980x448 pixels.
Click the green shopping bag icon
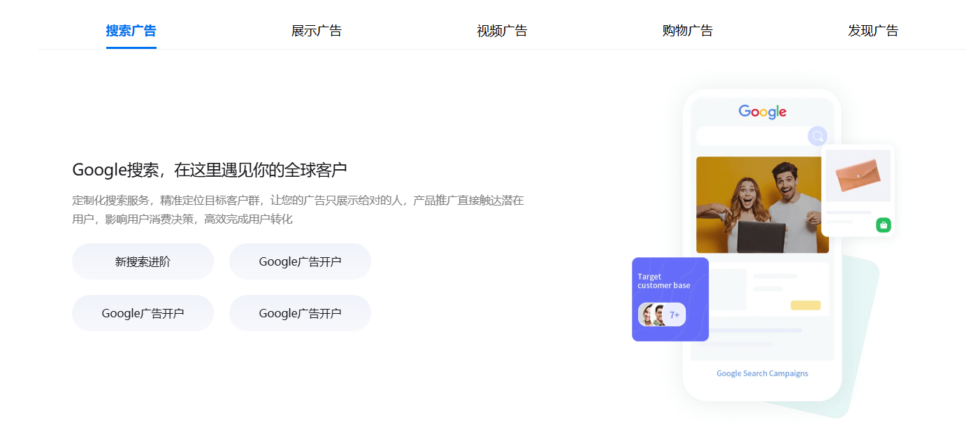point(884,225)
